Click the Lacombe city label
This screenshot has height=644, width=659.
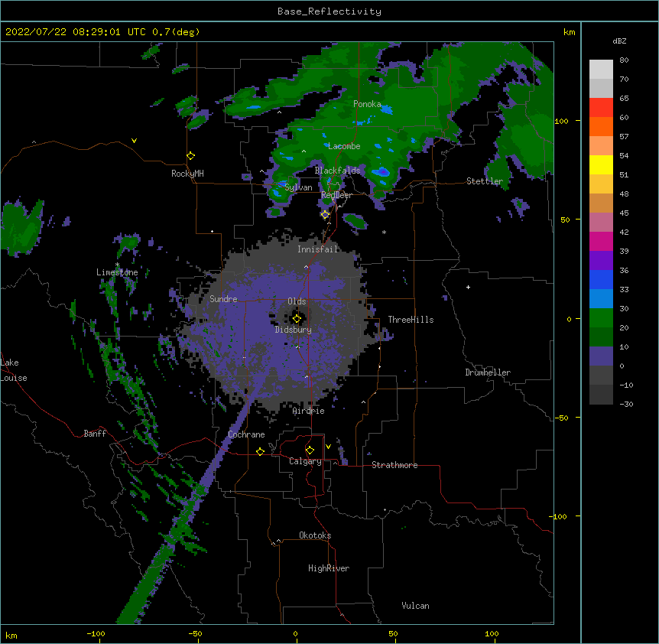(344, 146)
